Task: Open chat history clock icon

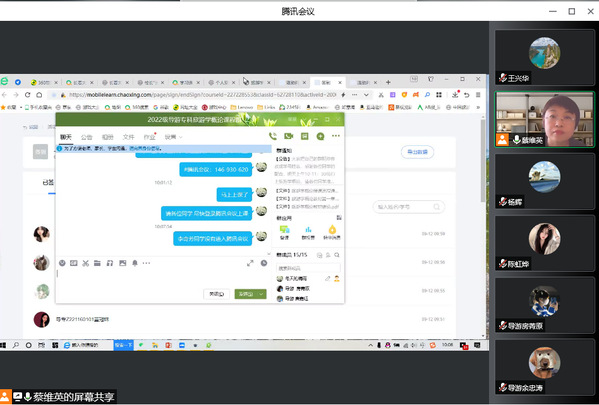Action: [264, 263]
